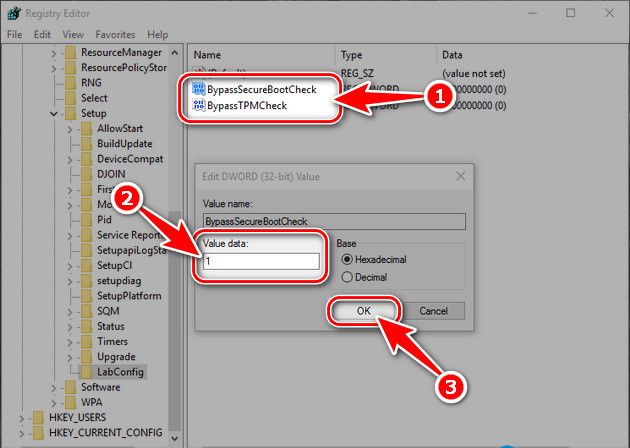
Task: Expand the DeviceCompat key
Action: [x=70, y=160]
